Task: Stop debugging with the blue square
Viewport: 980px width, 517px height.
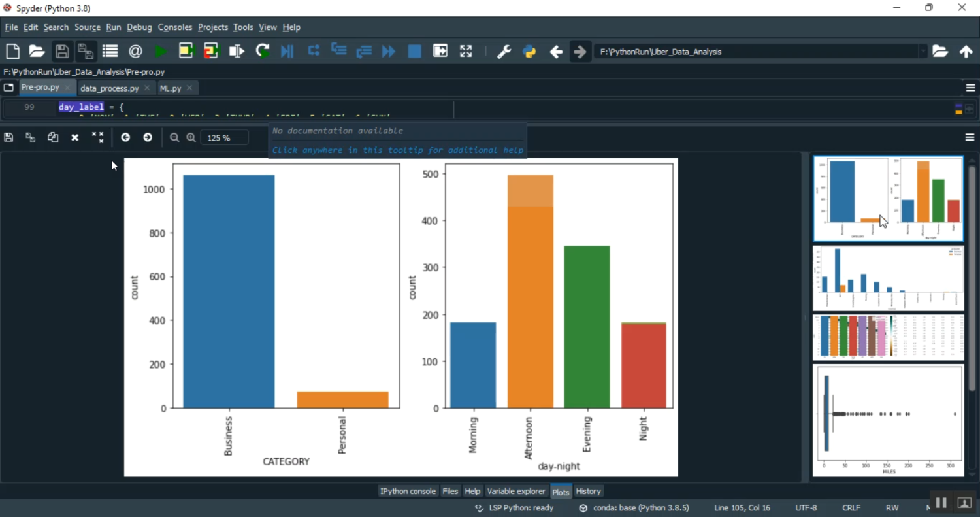Action: click(414, 52)
